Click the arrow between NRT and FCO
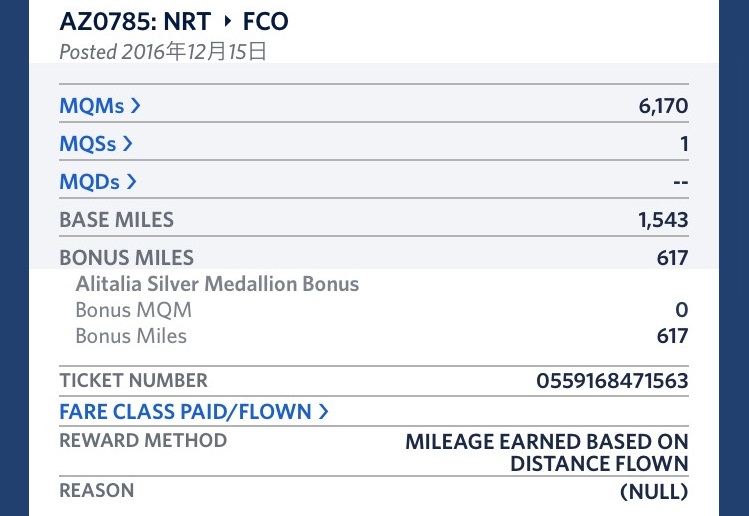 pos(227,21)
